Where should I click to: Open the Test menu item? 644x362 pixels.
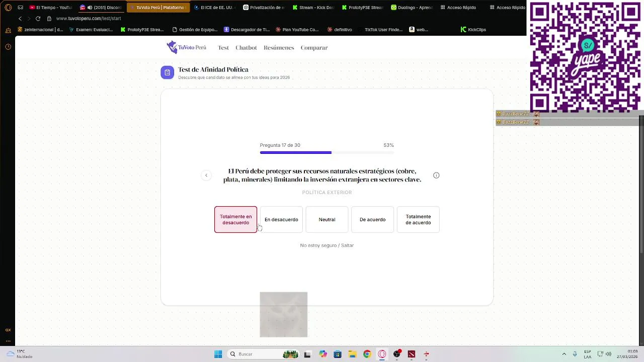(x=223, y=48)
